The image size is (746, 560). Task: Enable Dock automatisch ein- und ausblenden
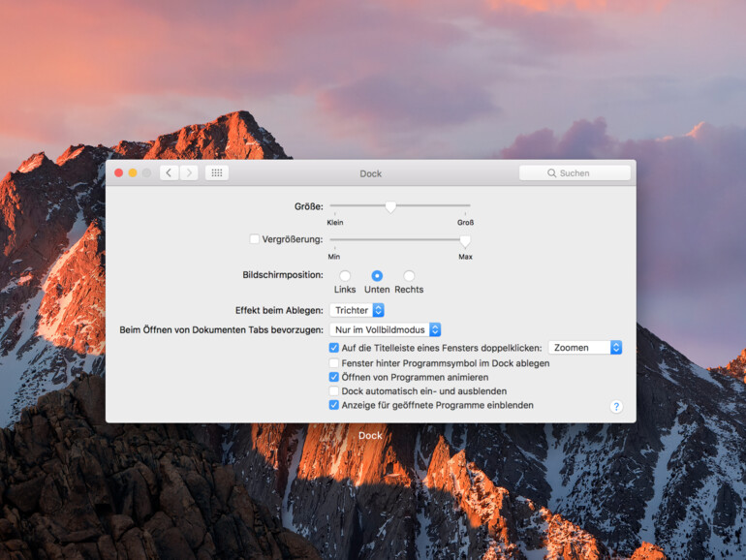334,391
